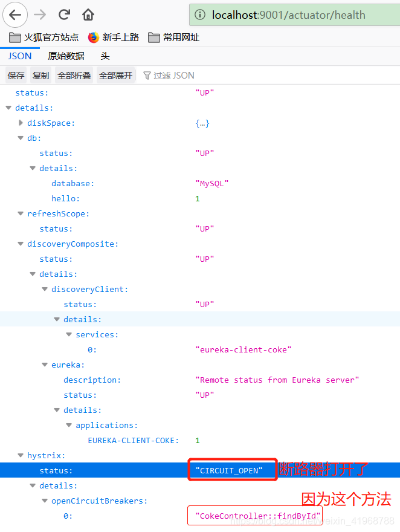This screenshot has height=532, width=400.
Task: Collapse the highlighted details node under discoveryClient
Action: [57, 320]
